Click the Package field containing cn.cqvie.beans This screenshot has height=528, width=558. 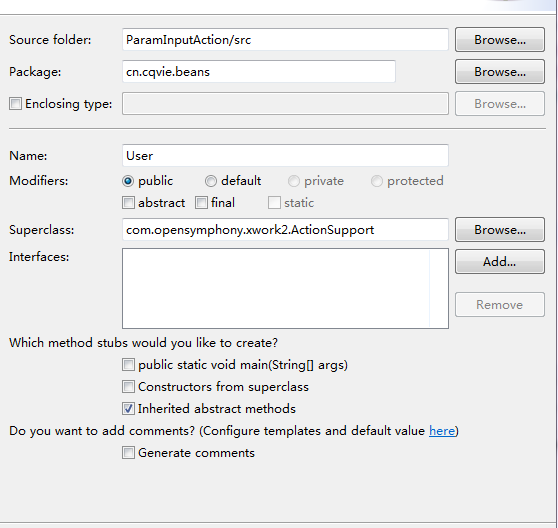coord(259,72)
